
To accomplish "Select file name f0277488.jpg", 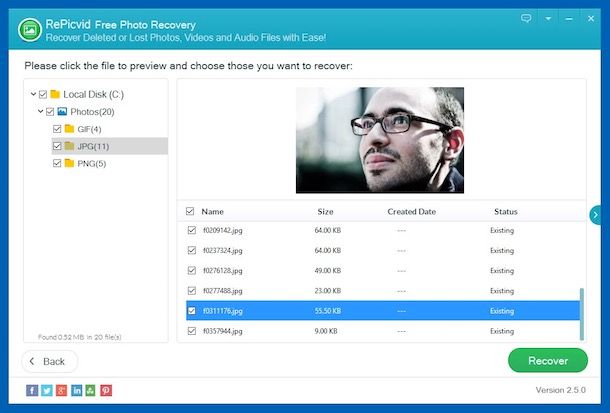I will pos(223,291).
